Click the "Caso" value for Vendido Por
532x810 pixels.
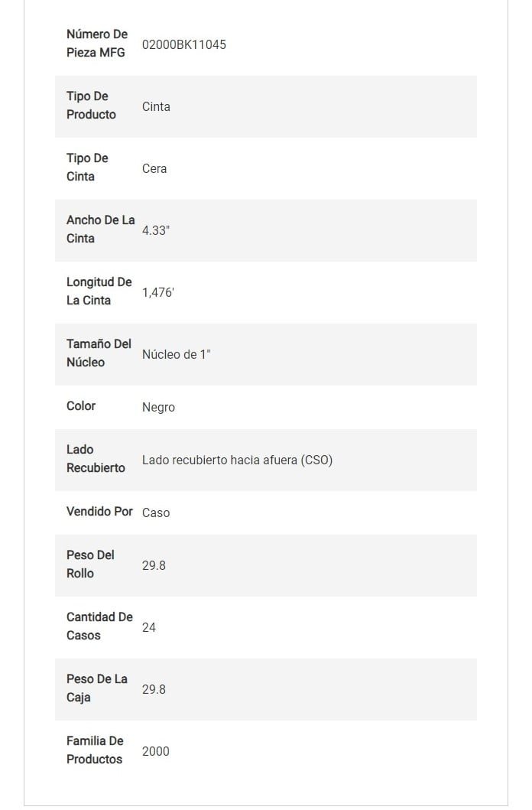click(x=156, y=512)
